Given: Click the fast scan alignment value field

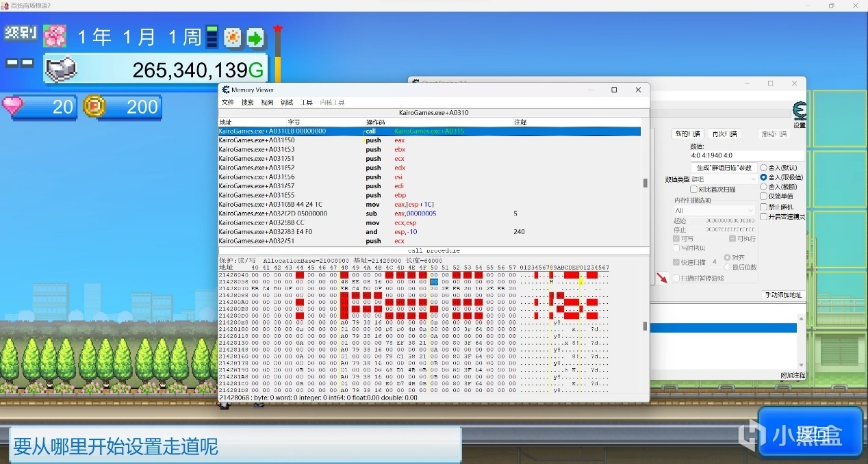Looking at the screenshot, I should click(714, 262).
